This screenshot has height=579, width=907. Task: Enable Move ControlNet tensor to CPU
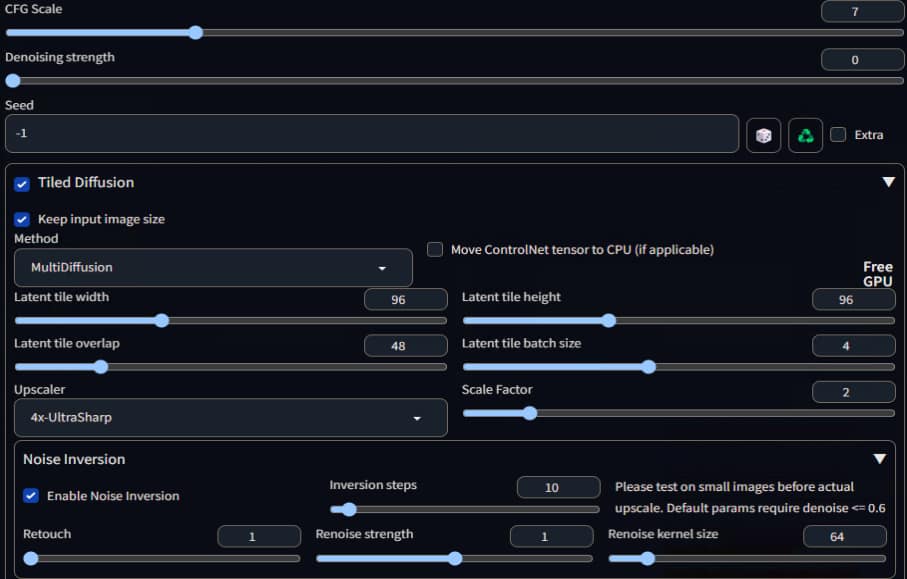point(435,250)
